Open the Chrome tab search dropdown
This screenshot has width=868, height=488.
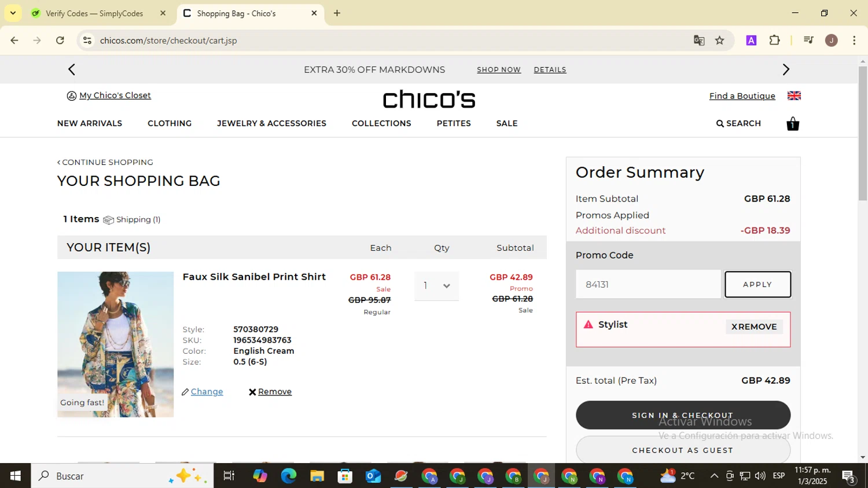click(x=13, y=13)
